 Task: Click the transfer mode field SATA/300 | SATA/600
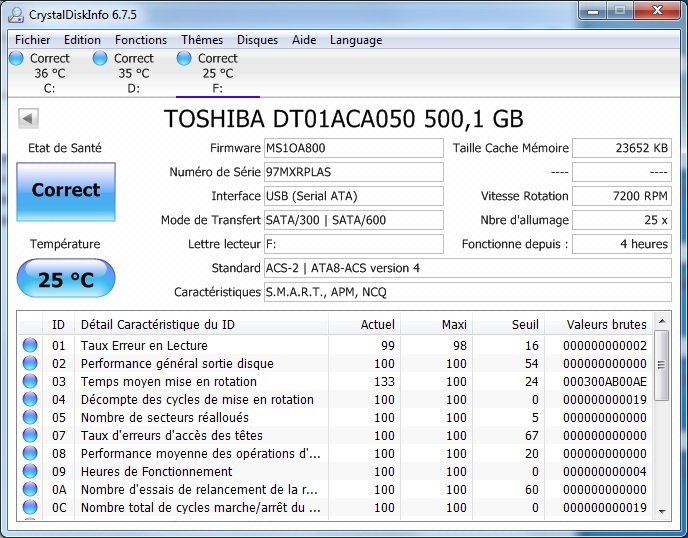(x=354, y=220)
